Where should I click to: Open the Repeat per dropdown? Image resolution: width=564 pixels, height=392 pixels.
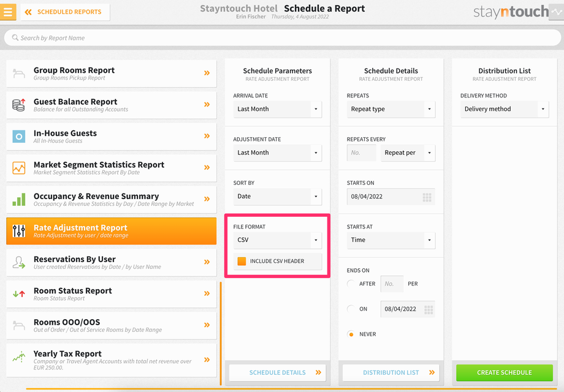tap(408, 153)
